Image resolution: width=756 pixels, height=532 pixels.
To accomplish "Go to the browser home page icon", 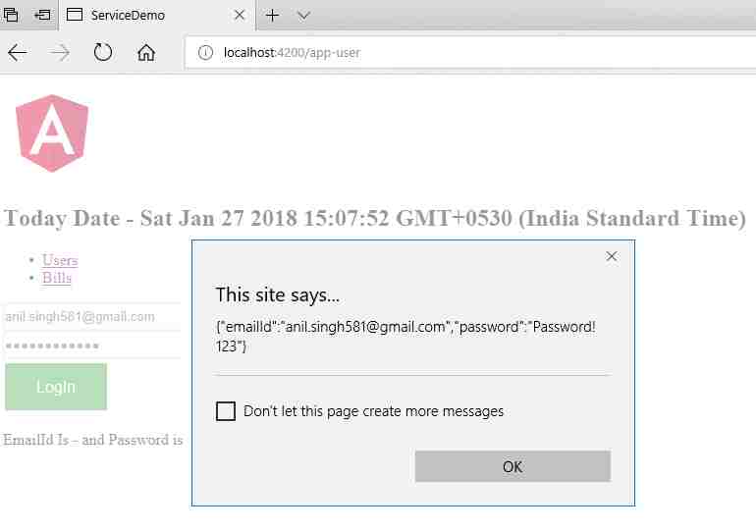I will pos(146,52).
